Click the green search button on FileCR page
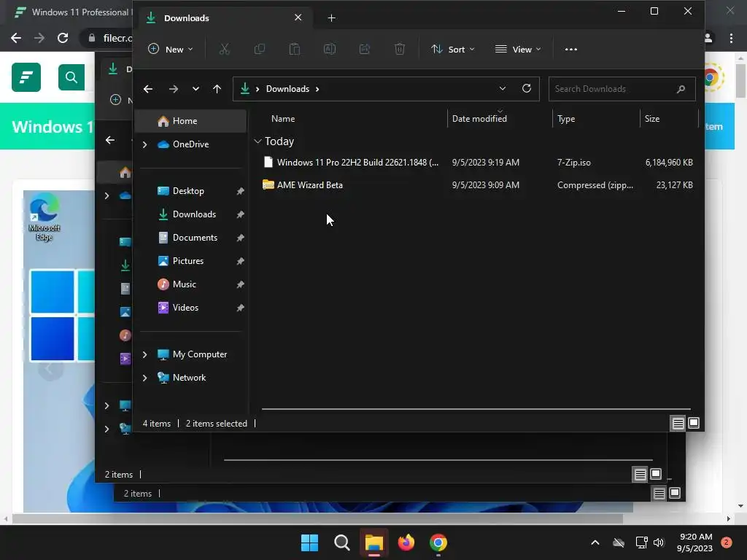Viewport: 747px width, 560px height. 71,77
